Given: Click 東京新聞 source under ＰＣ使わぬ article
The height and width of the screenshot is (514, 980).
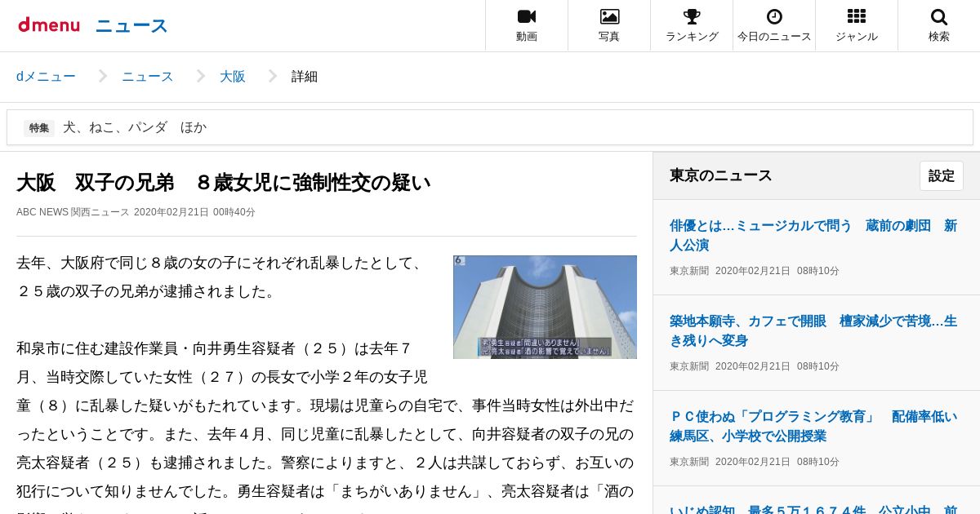Looking at the screenshot, I should click(689, 462).
